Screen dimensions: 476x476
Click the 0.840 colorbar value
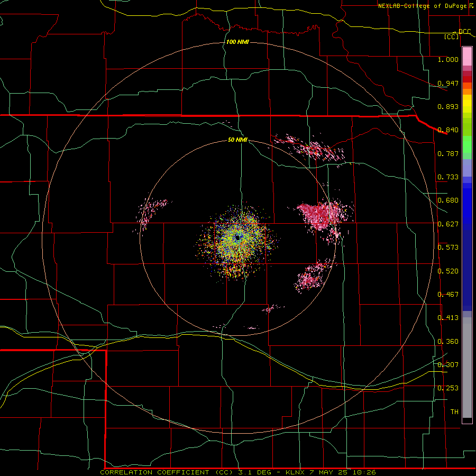pyautogui.click(x=448, y=130)
